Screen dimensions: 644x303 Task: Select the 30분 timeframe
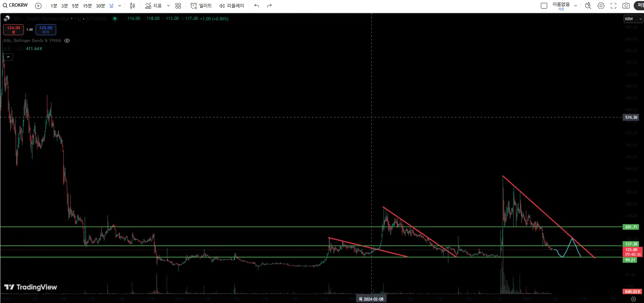[101, 6]
